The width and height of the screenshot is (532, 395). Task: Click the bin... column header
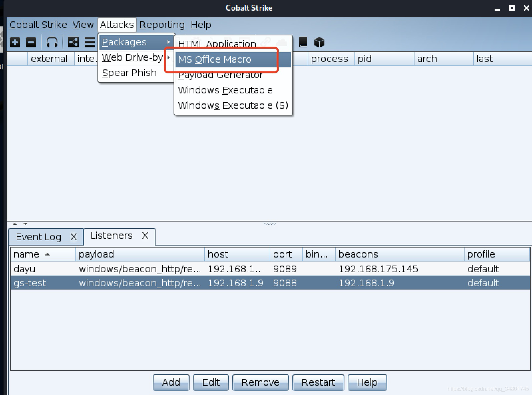point(319,254)
